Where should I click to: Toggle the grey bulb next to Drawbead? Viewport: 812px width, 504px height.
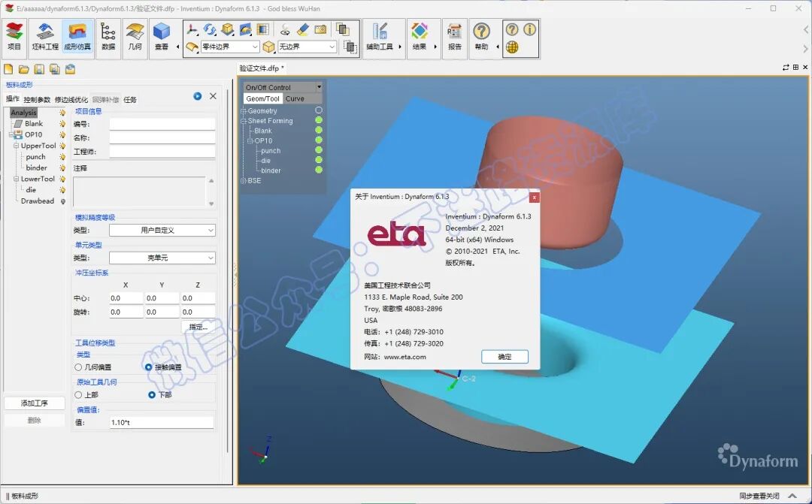(x=63, y=201)
